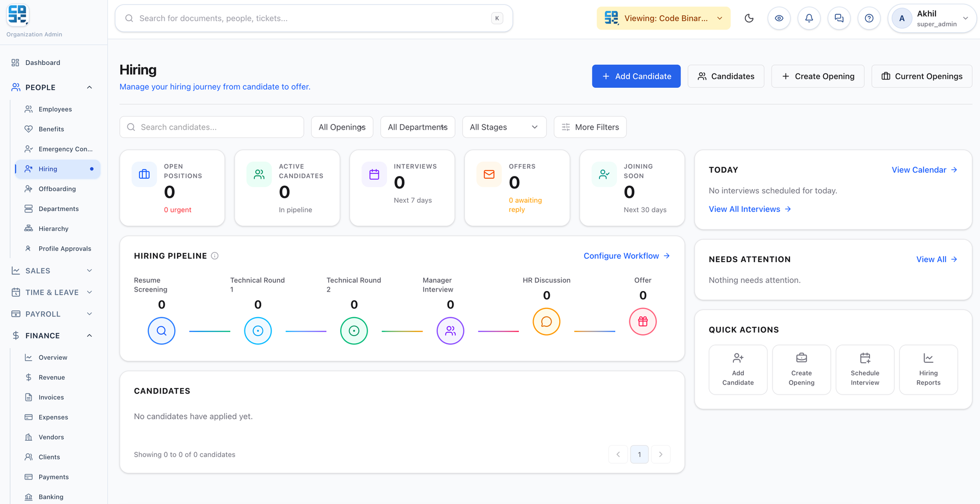
Task: Click the Candidates button in header
Action: pyautogui.click(x=726, y=76)
